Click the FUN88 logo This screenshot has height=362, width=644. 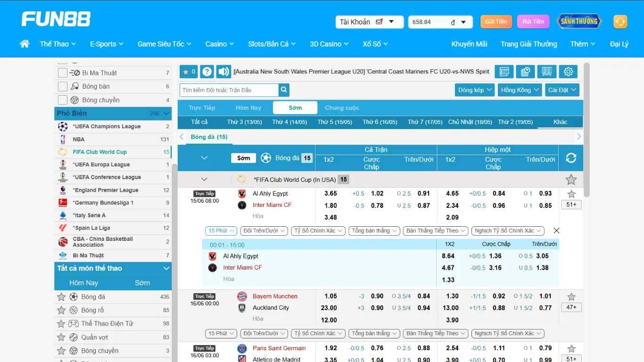tap(56, 19)
